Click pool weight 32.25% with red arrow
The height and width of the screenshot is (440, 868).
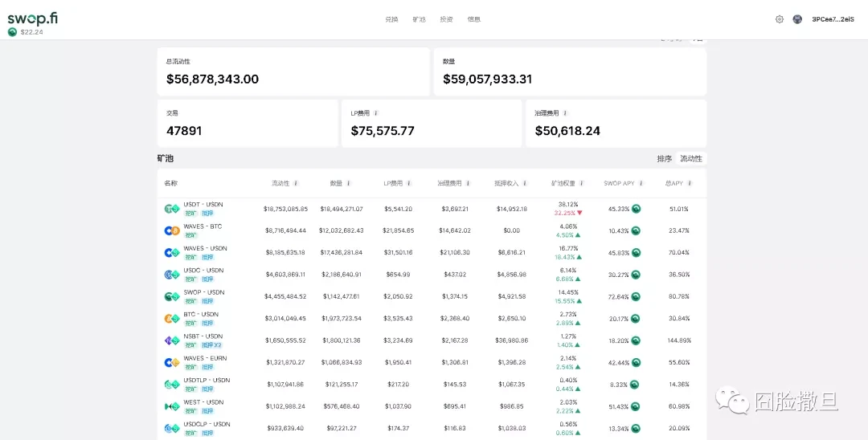tap(568, 214)
